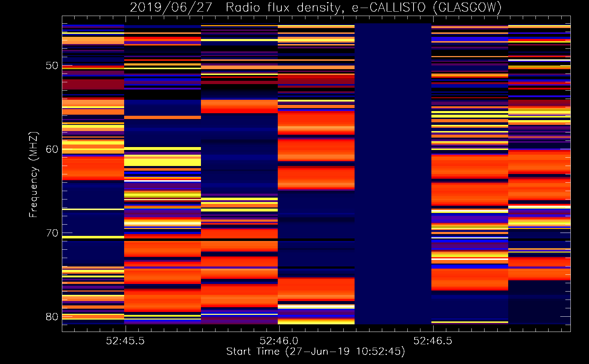This screenshot has width=589, height=364.
Task: Click the 'Start Time (27-Jun-19 10:52:45)' x-axis label
Action: coord(316,352)
